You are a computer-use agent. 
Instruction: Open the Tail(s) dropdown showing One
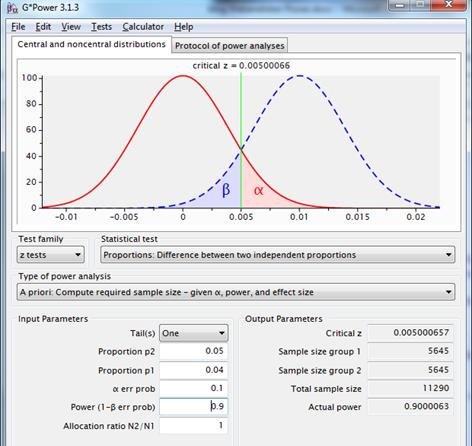tap(194, 333)
